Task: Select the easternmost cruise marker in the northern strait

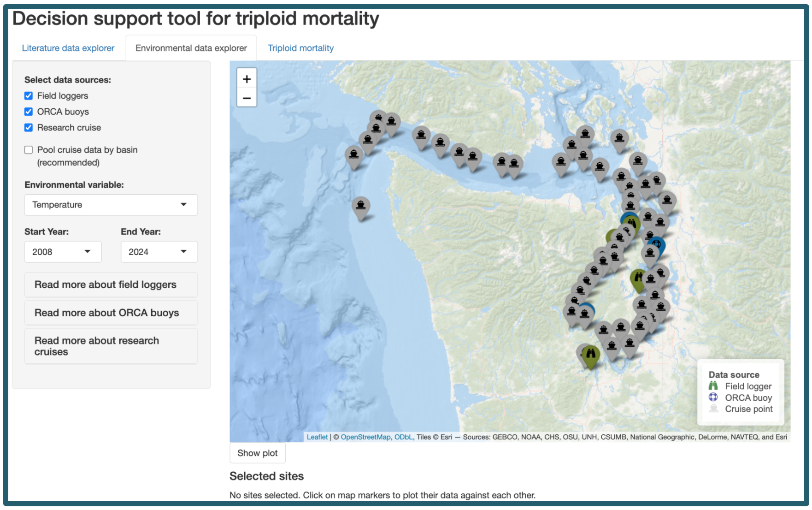Action: point(619,138)
